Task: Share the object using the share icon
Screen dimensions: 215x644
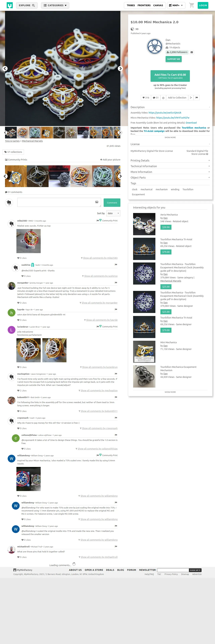Action: click(191, 98)
